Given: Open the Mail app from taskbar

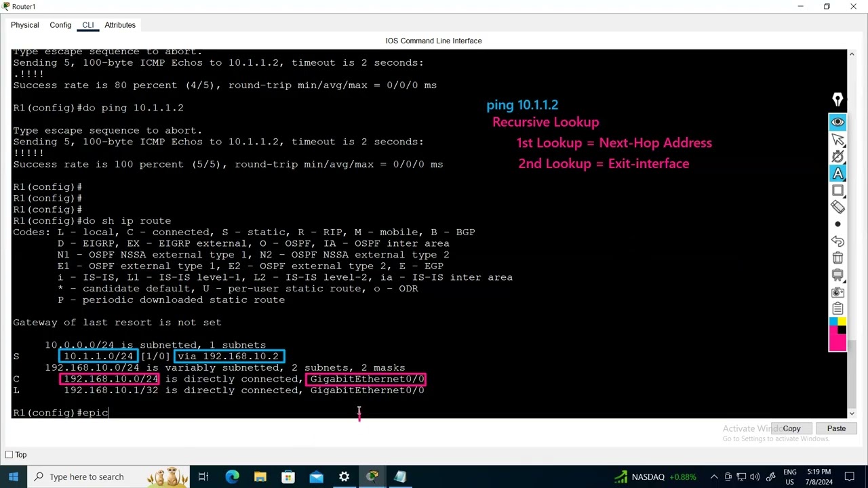Looking at the screenshot, I should (x=316, y=476).
